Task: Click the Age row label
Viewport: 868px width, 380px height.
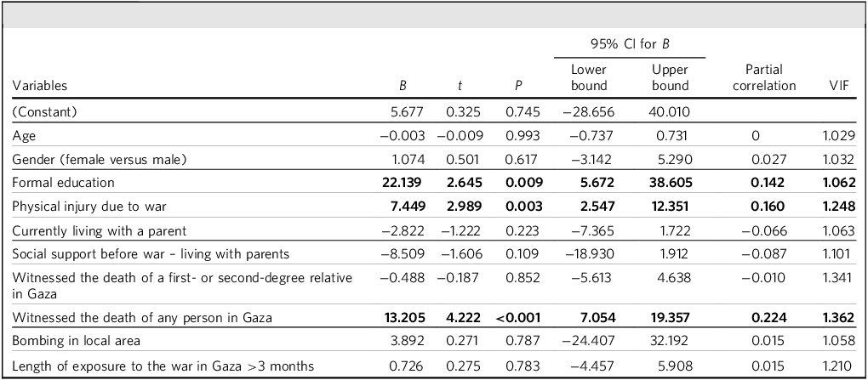Action: pyautogui.click(x=24, y=134)
